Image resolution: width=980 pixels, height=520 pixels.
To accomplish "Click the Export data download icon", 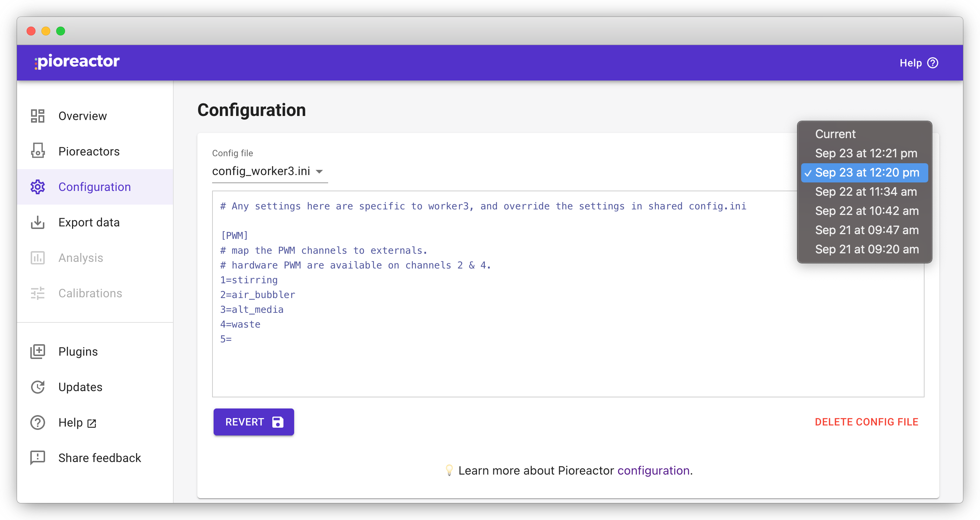I will pyautogui.click(x=38, y=222).
